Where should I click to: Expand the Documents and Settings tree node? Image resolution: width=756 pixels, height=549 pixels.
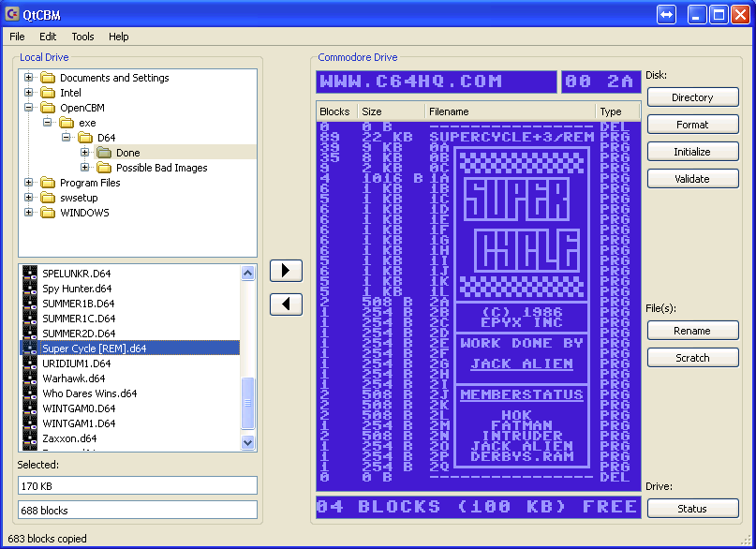coord(28,77)
